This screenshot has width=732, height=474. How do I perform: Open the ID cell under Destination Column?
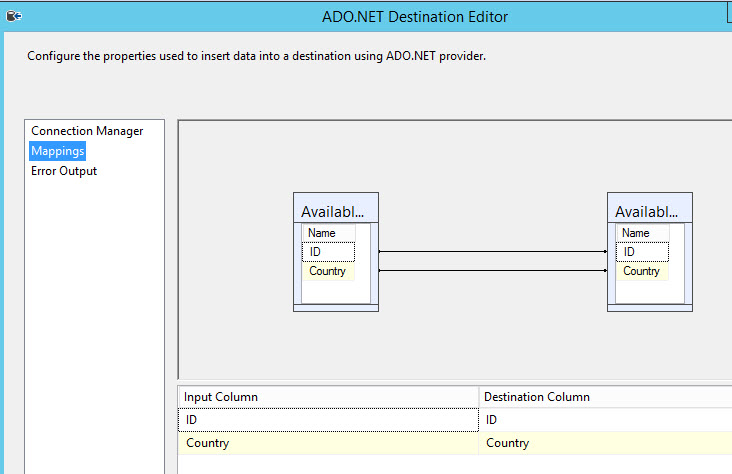pos(605,421)
